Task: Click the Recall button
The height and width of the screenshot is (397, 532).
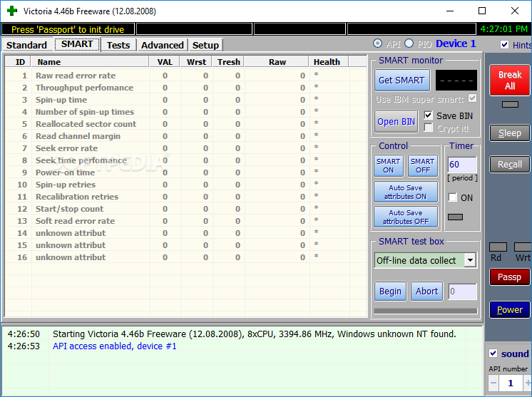Action: (x=510, y=165)
